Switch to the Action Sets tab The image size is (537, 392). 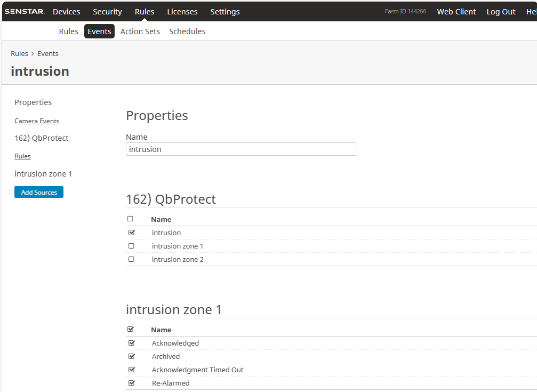click(140, 31)
